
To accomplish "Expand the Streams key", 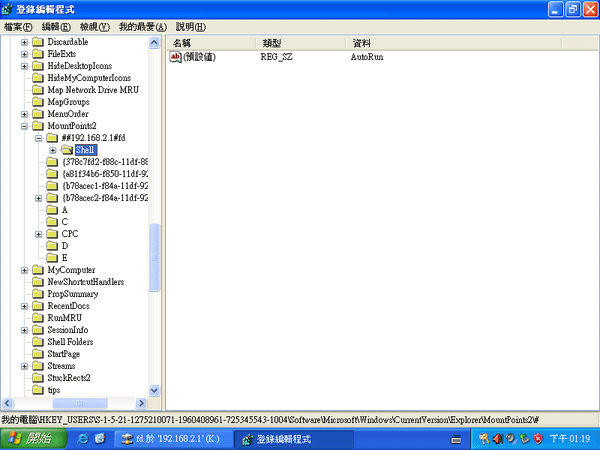I will point(24,366).
